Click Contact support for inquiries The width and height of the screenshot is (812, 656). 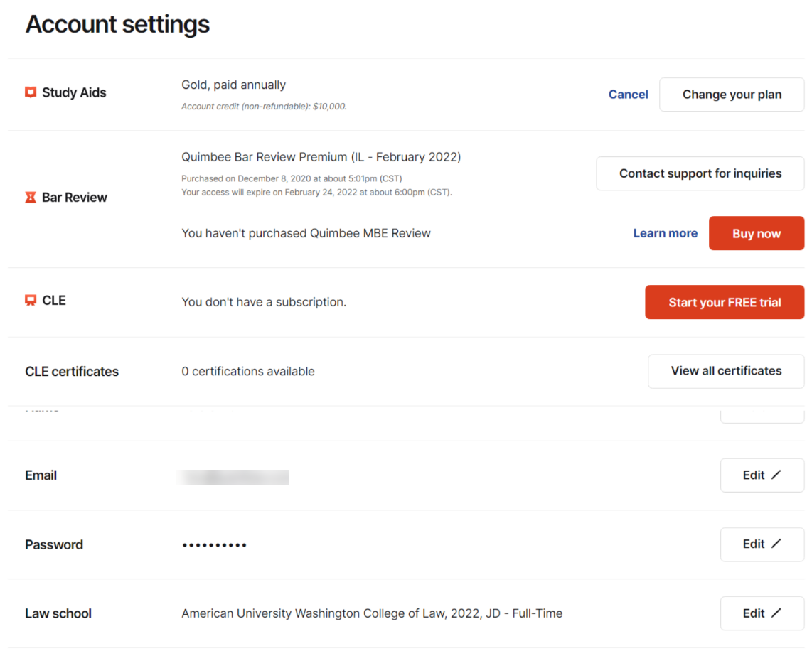tap(700, 173)
